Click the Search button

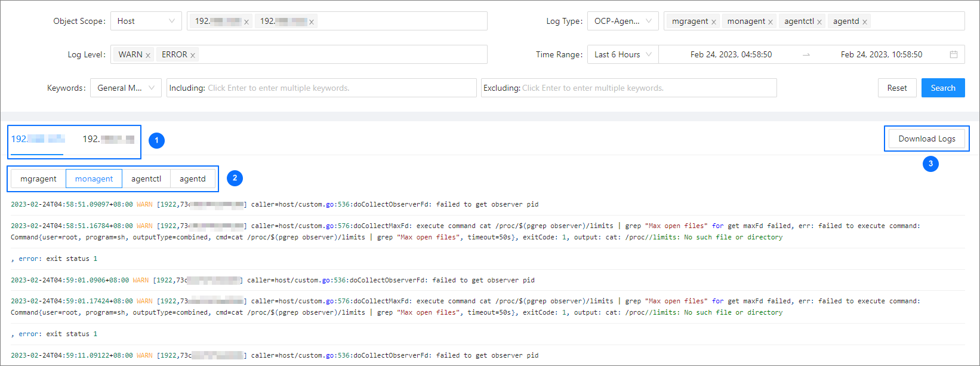(x=942, y=88)
